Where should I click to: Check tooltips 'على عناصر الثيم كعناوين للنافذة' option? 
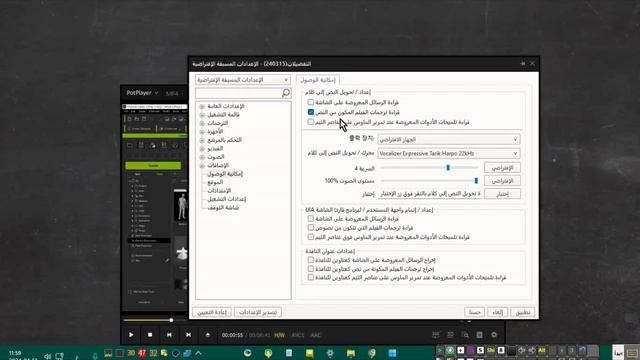(x=311, y=278)
